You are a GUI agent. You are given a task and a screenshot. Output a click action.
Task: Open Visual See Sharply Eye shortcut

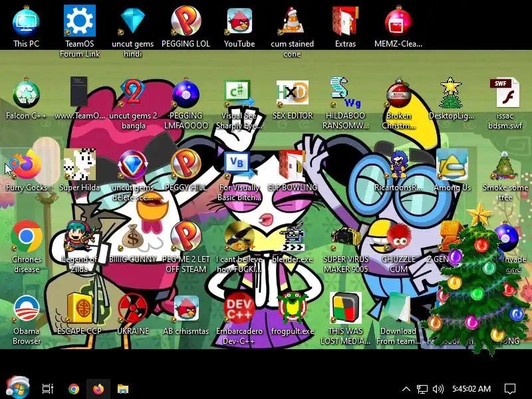tap(239, 93)
